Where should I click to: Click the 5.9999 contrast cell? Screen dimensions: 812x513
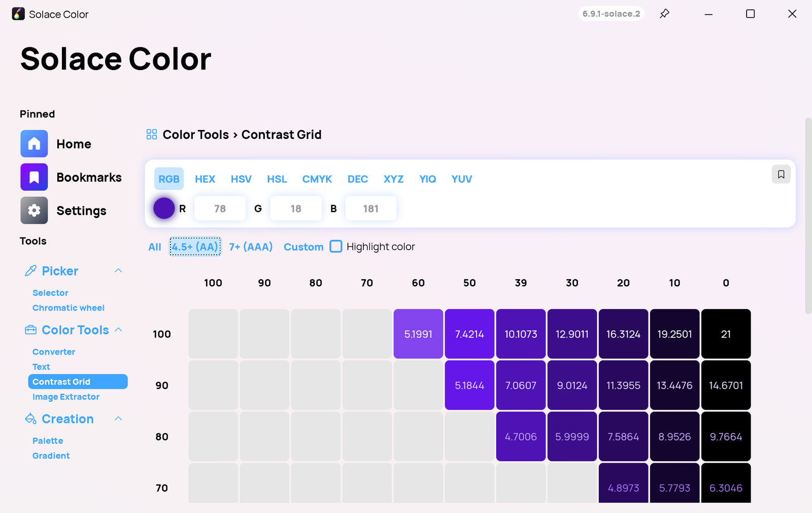tap(572, 436)
